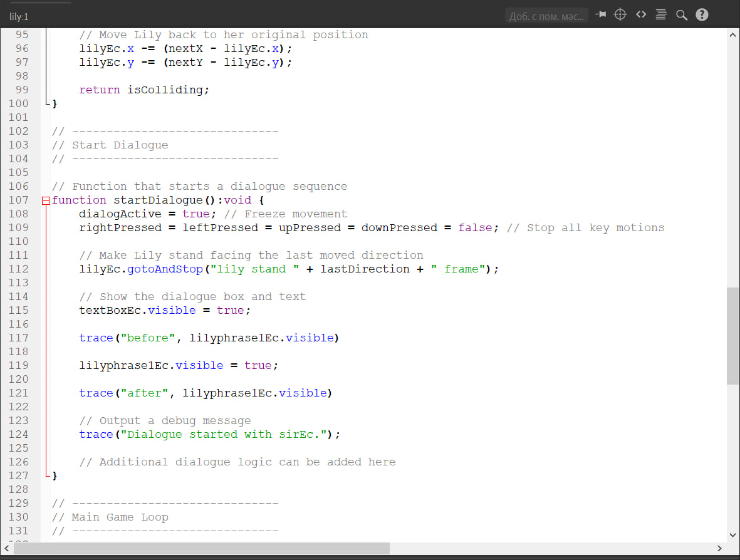The image size is (740, 560).
Task: Click the '// Freeze movement' comment
Action: pyautogui.click(x=286, y=214)
